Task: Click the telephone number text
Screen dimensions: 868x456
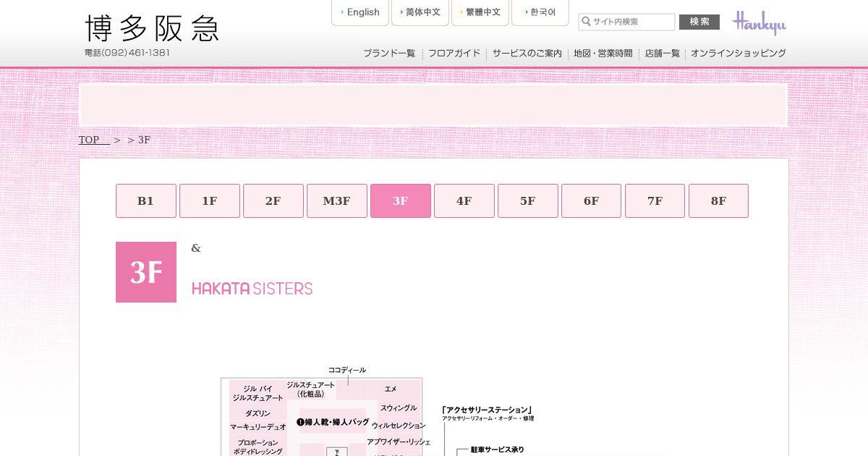Action: tap(127, 53)
